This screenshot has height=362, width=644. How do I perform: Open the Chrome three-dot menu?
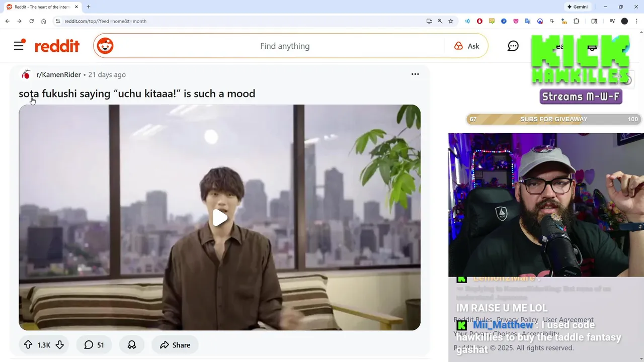[636, 21]
